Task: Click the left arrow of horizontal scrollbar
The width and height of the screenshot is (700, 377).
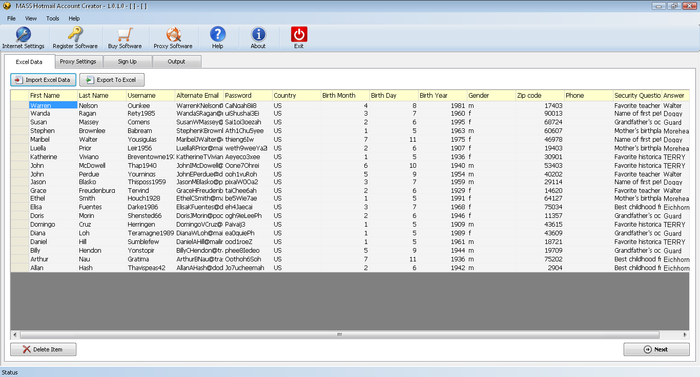Action: [15, 335]
